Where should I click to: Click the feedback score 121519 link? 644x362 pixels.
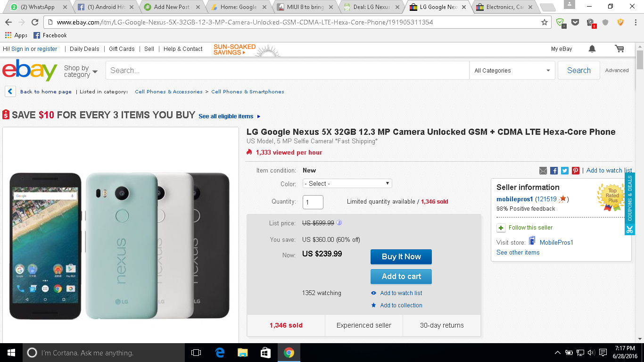(x=546, y=199)
